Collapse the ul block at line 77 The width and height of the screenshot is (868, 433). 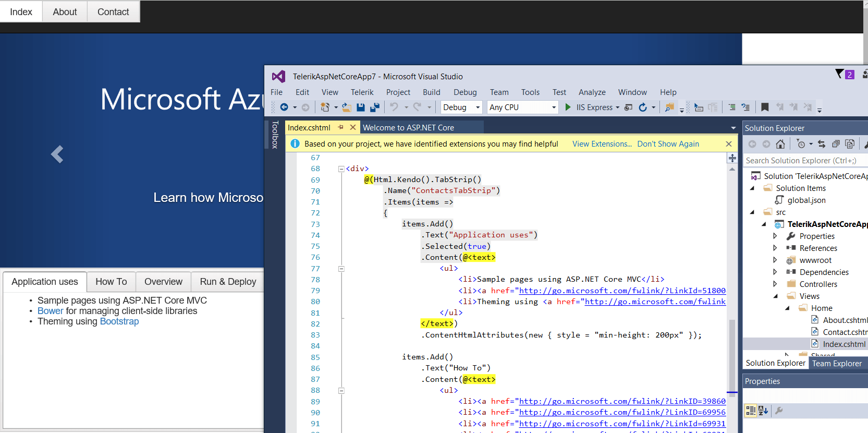tap(341, 269)
